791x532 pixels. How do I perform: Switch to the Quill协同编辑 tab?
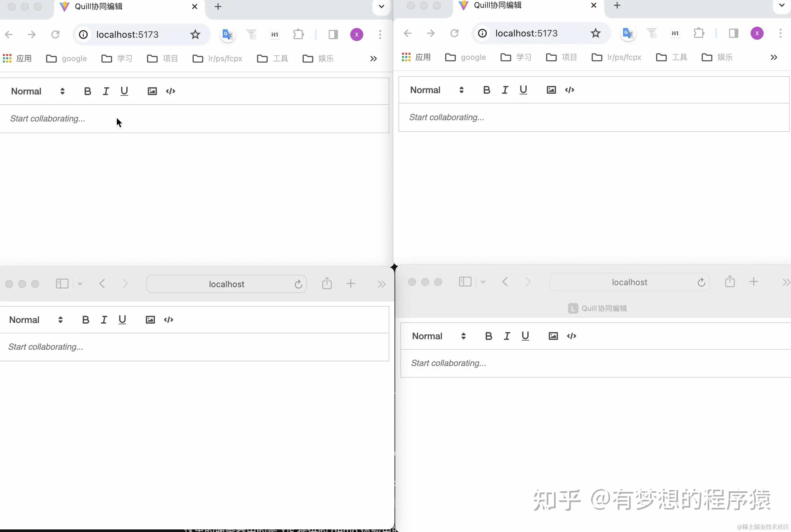coord(98,6)
